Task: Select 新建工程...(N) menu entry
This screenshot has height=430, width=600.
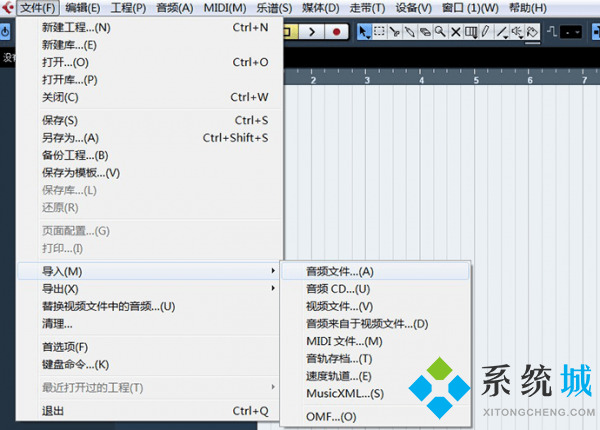Action: (76, 27)
